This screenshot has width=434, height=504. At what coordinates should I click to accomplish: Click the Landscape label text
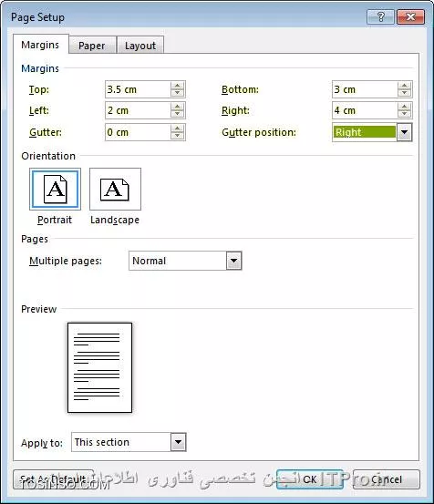point(115,220)
